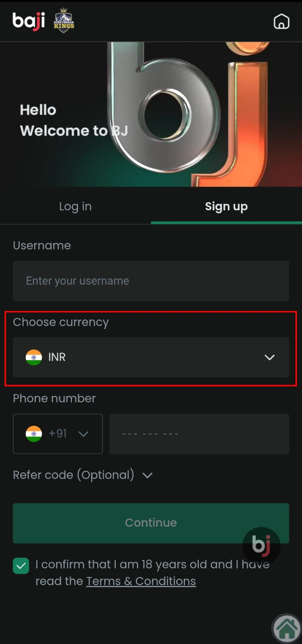
Task: Click the phone number input field
Action: point(199,434)
